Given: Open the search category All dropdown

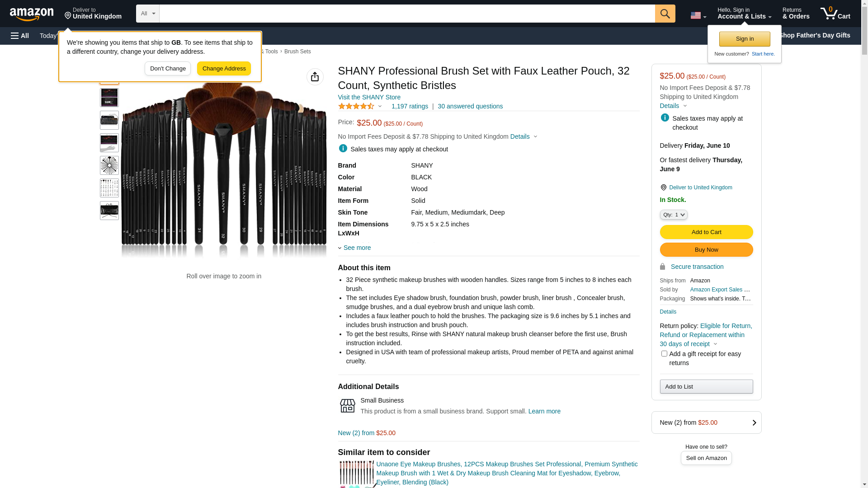Looking at the screenshot, I should coord(147,14).
